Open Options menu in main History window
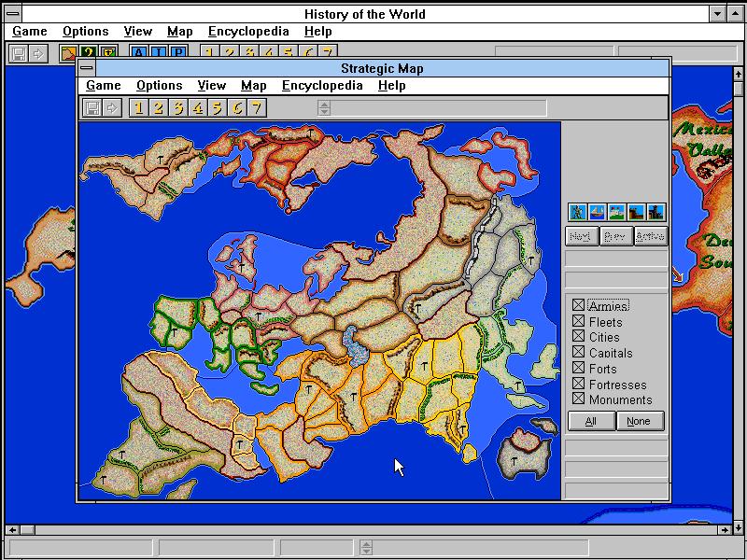This screenshot has height=560, width=747. [86, 32]
